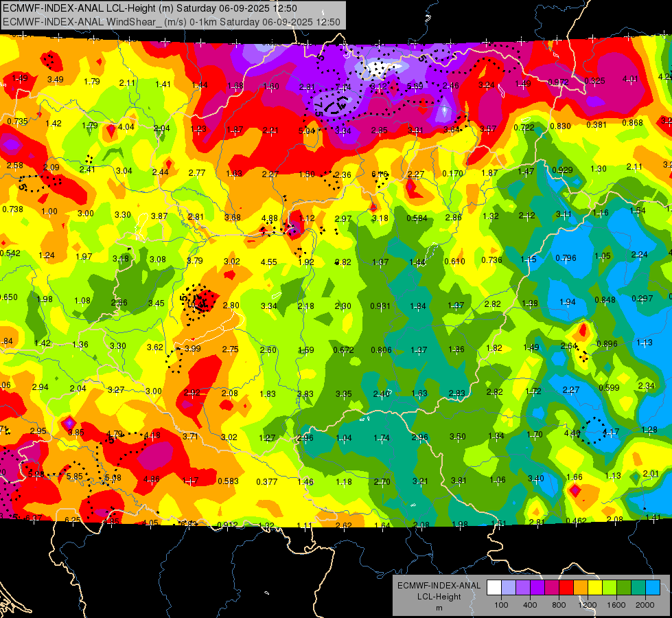Click the legend tick label 2000
The height and width of the screenshot is (618, 672).
[x=645, y=605]
